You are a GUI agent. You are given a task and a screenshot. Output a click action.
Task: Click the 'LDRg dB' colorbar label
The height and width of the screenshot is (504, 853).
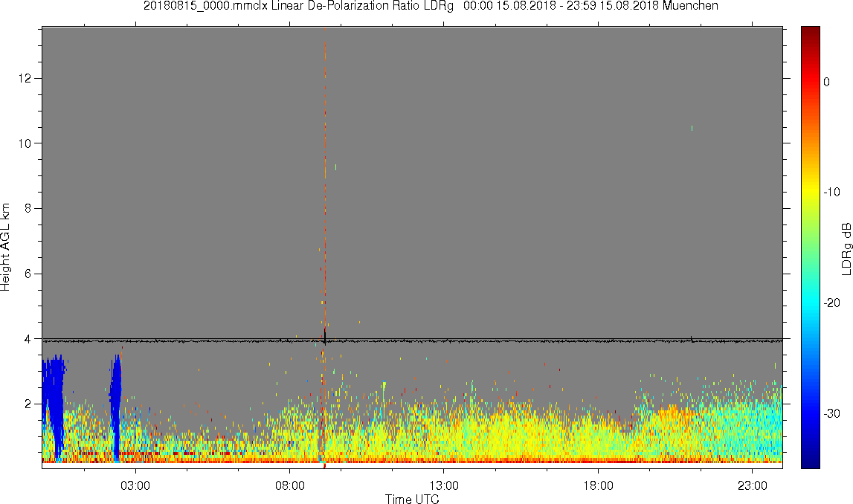(846, 248)
